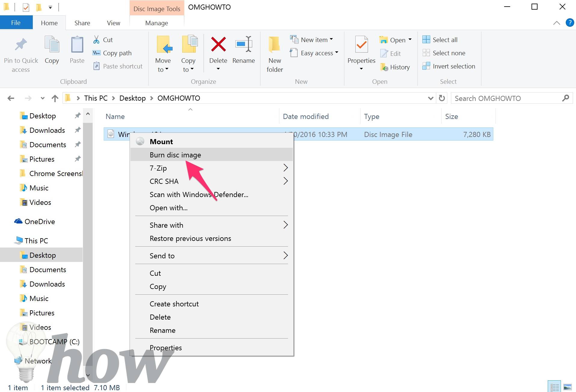Click the Rename ribbon icon
The height and width of the screenshot is (392, 576).
[244, 44]
